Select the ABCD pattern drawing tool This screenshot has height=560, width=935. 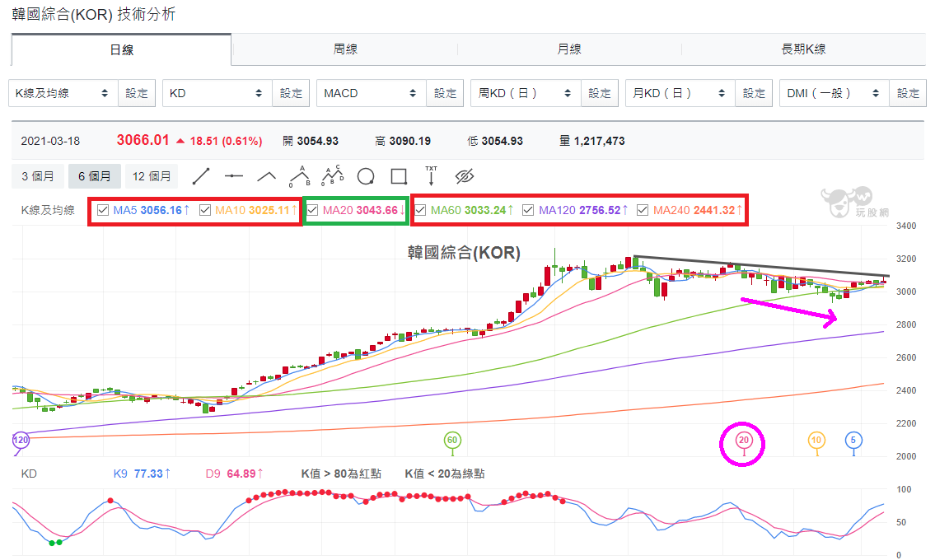(333, 175)
